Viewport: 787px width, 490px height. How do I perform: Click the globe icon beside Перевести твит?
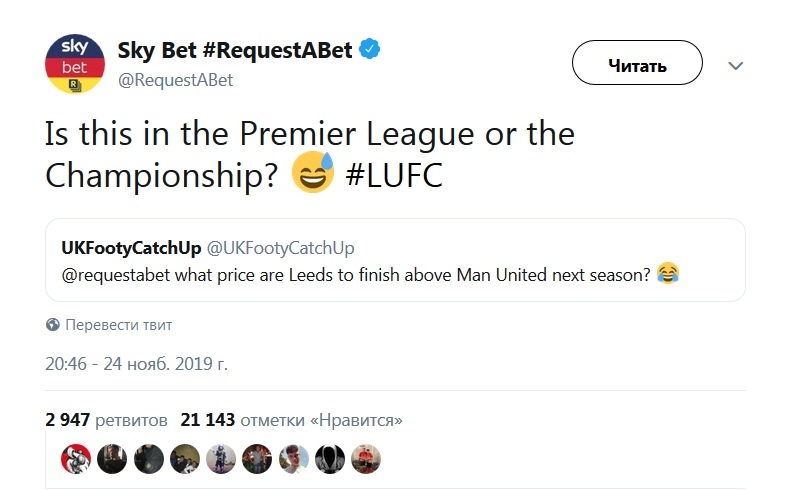coord(53,325)
